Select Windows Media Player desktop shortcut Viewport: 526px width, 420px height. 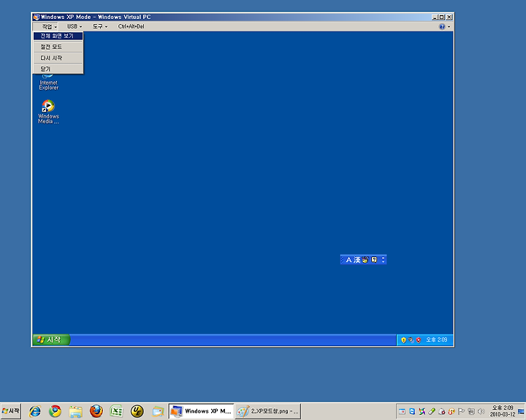coord(48,112)
